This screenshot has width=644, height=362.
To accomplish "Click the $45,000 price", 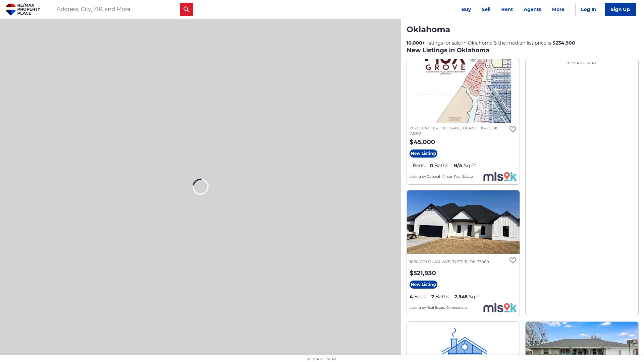I will [422, 142].
